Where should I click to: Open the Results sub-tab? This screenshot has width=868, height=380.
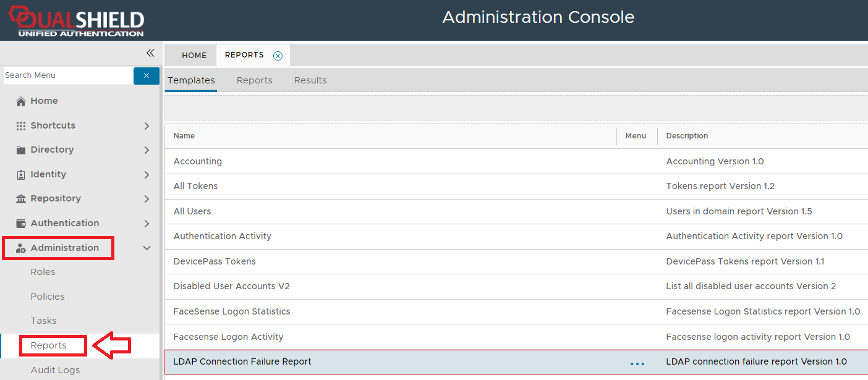pos(310,80)
